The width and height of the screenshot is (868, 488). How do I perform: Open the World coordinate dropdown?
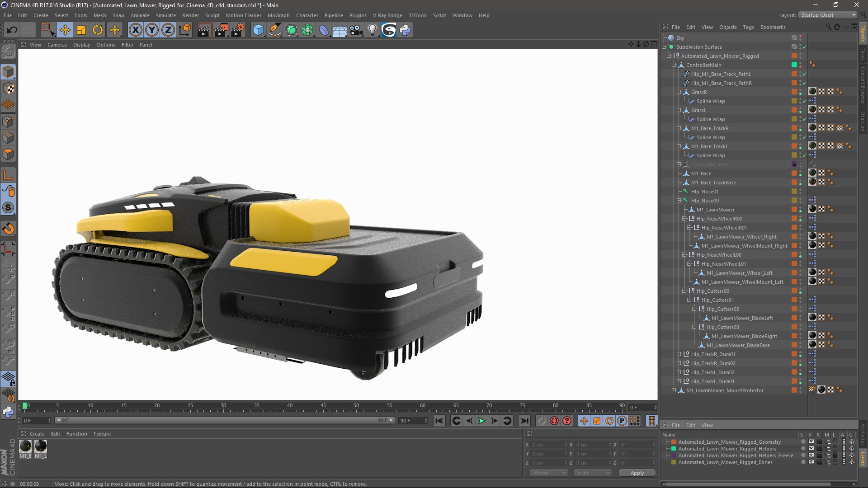[x=548, y=473]
